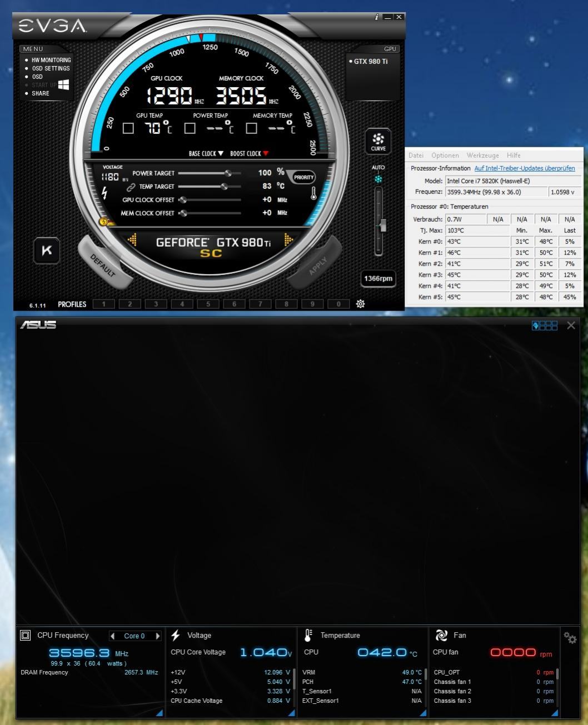Select profile slot 5

(x=208, y=304)
